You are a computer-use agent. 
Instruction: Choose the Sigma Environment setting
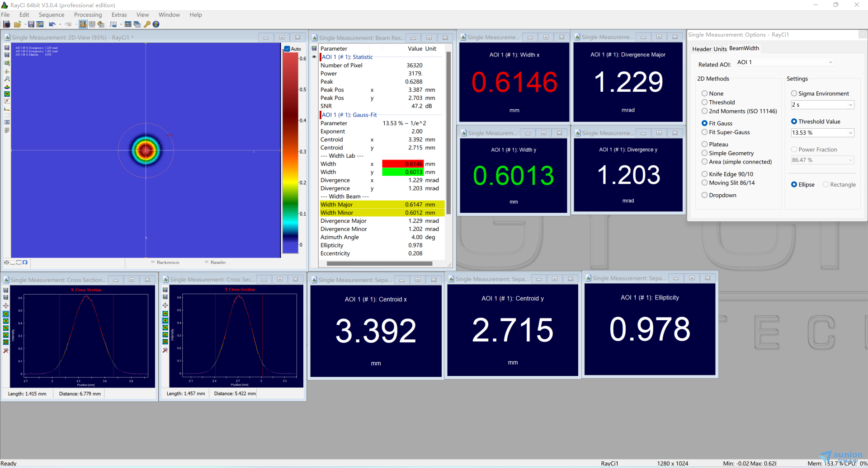click(794, 94)
